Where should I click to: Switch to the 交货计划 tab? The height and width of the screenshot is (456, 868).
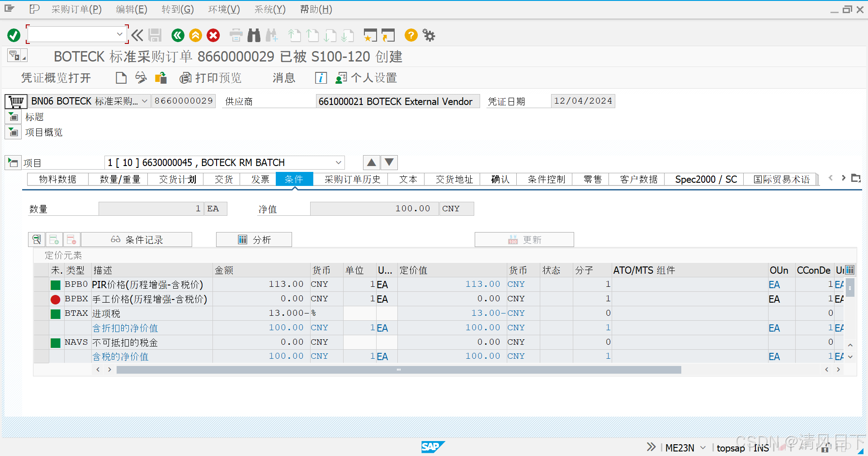tap(177, 180)
